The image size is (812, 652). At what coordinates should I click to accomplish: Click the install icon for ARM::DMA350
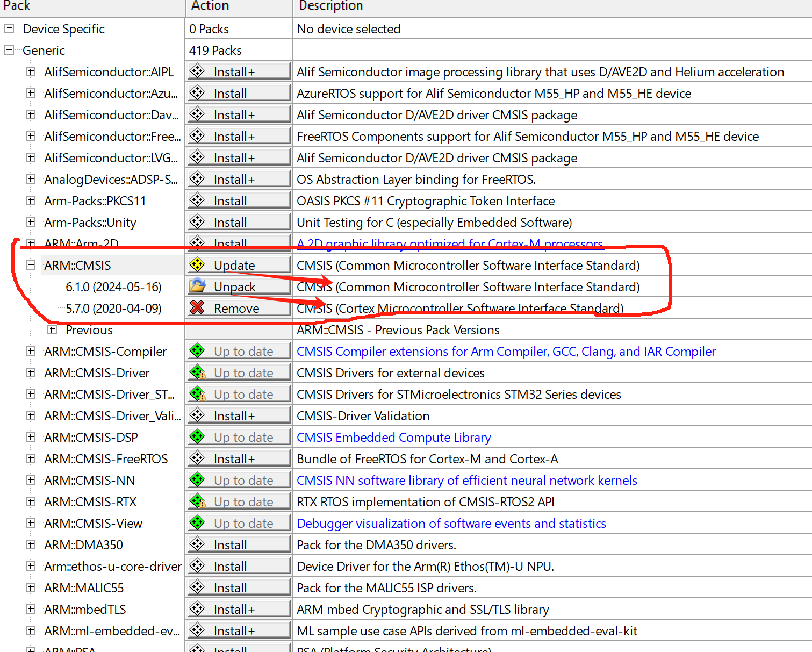pos(198,544)
